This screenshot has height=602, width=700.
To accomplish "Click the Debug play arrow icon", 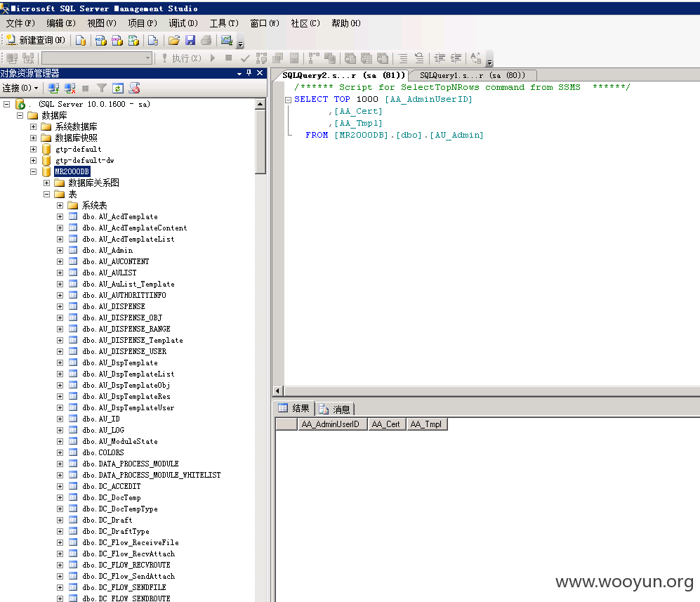I will click(213, 58).
